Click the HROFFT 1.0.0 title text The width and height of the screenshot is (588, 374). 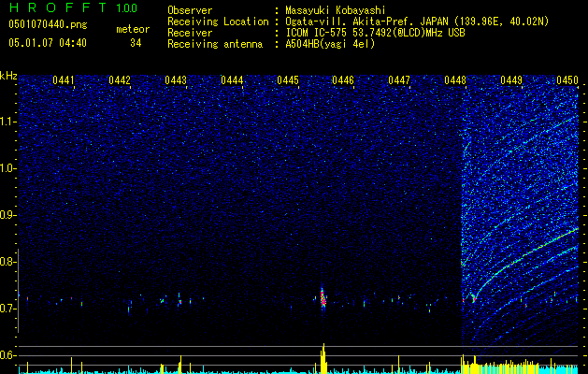[73, 7]
